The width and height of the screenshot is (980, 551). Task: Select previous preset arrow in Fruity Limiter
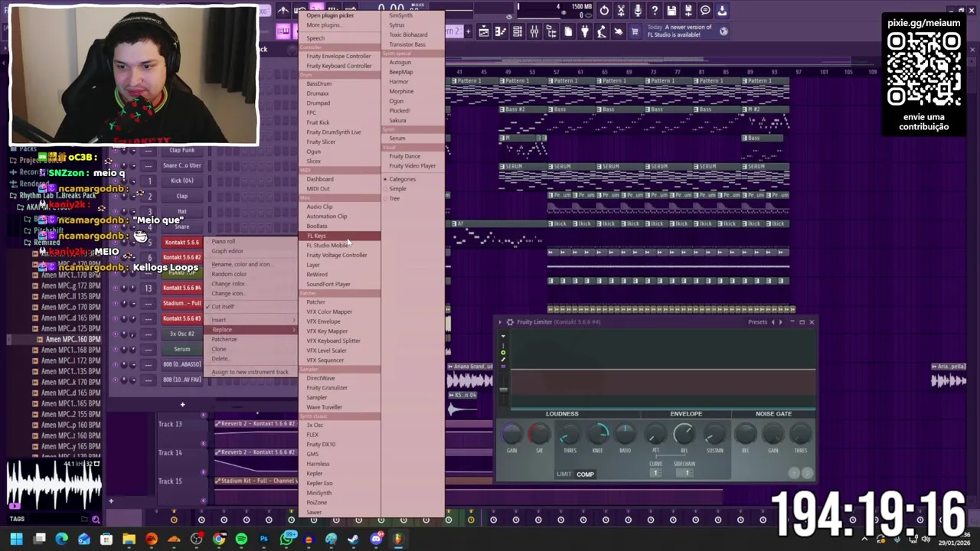[773, 322]
